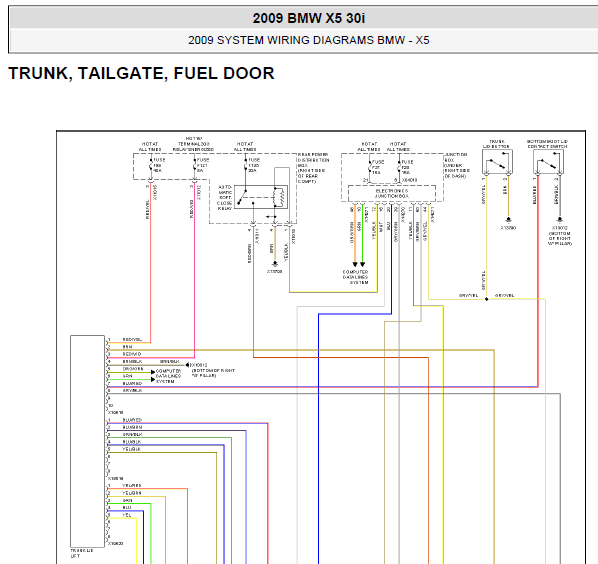598x564 pixels.
Task: Click the bottom boot lid contact switch symbol
Action: coord(548,162)
